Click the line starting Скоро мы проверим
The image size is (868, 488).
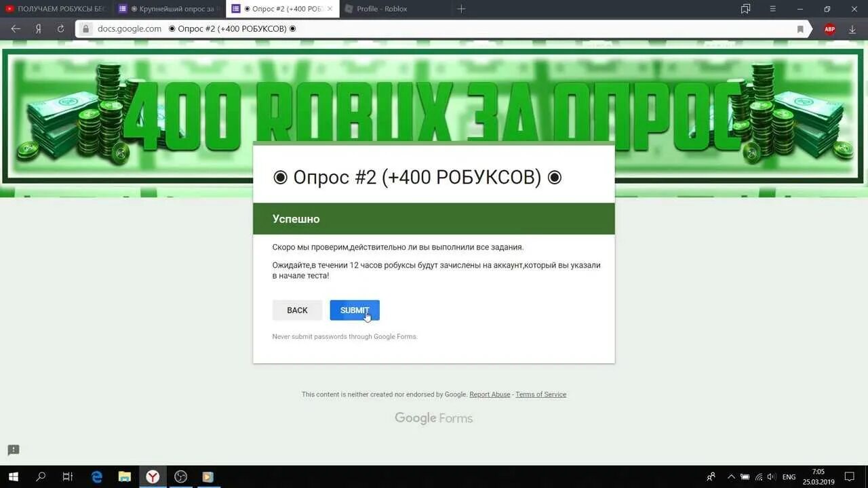[x=398, y=247]
